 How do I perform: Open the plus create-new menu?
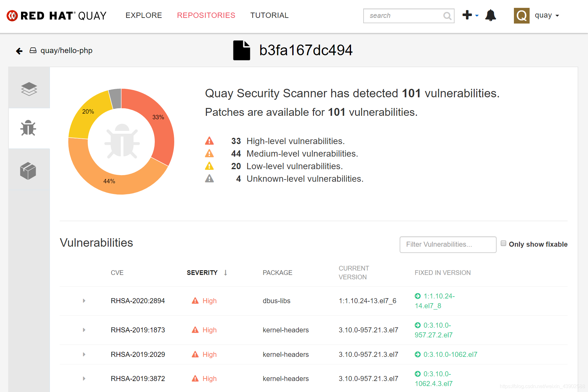pos(470,15)
